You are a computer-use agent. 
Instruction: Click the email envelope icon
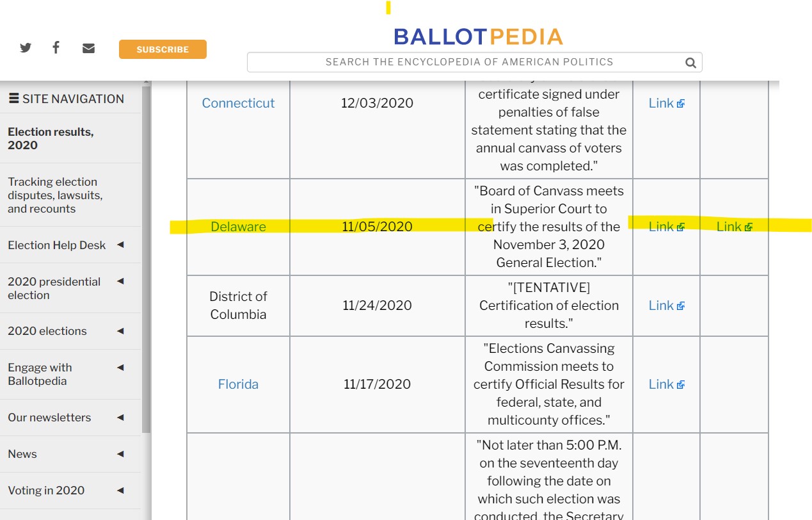point(88,48)
